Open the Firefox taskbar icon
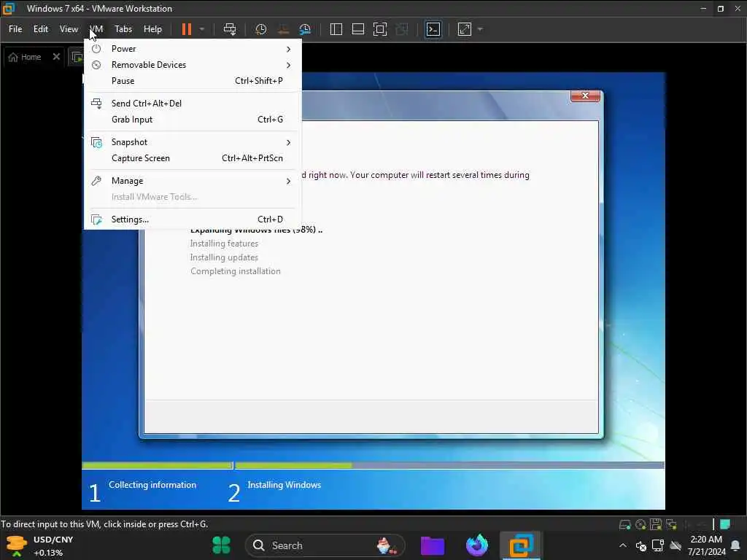The image size is (747, 560). (477, 545)
